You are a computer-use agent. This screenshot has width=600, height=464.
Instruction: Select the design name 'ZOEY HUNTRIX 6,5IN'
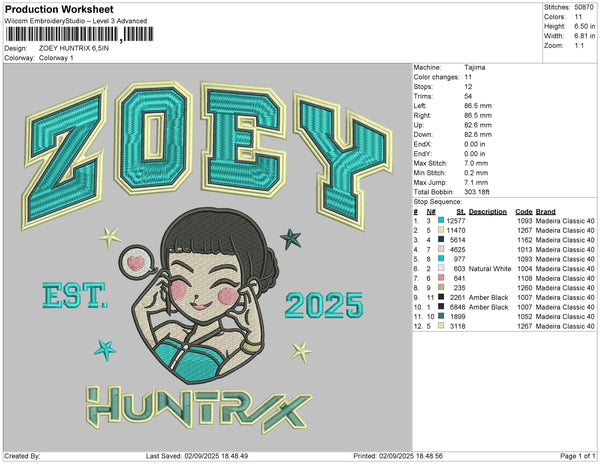[74, 49]
